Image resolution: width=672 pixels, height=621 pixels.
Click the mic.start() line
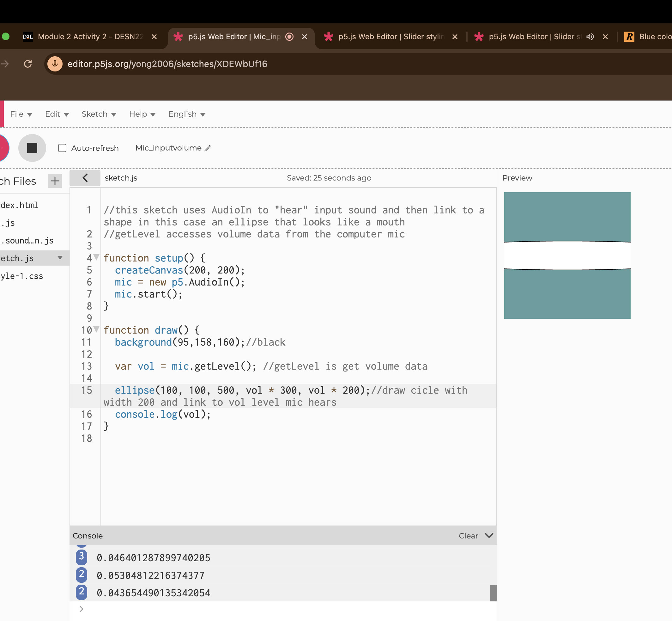click(x=148, y=294)
